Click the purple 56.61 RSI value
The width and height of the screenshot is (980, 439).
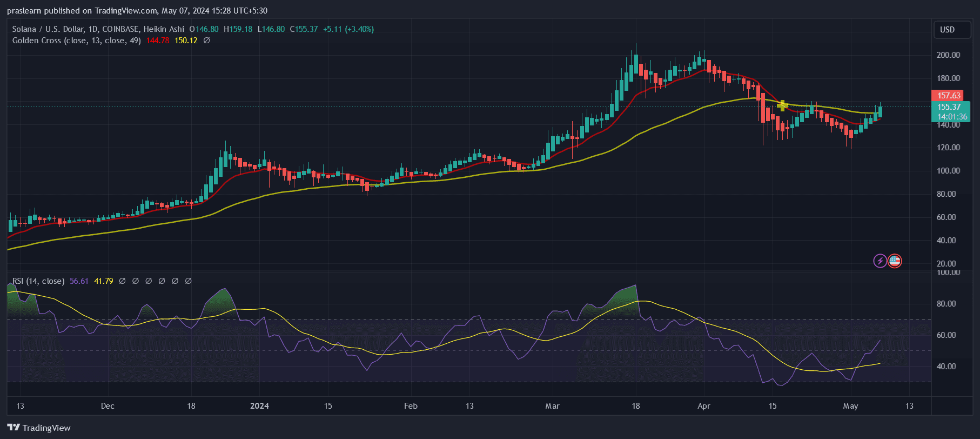tap(79, 281)
